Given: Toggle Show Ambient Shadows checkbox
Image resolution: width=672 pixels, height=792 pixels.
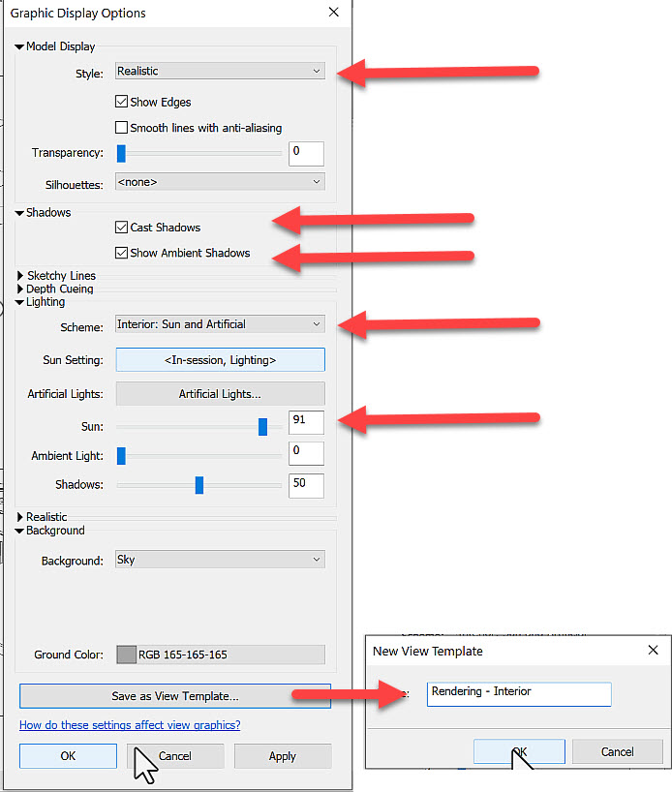Looking at the screenshot, I should pos(122,253).
